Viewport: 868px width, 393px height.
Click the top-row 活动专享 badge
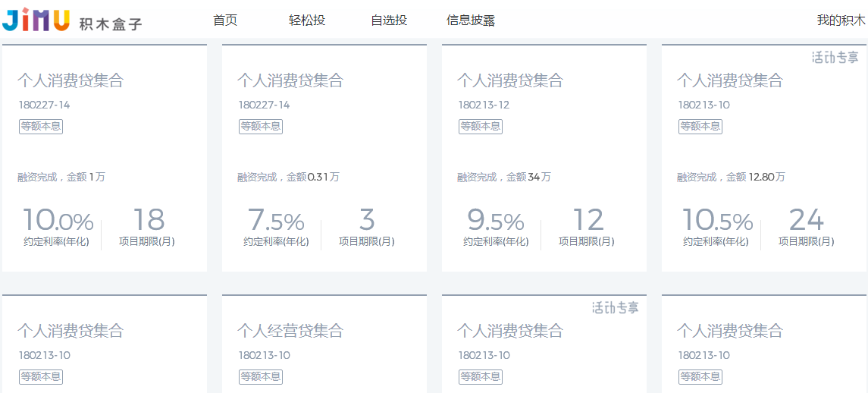pos(835,57)
